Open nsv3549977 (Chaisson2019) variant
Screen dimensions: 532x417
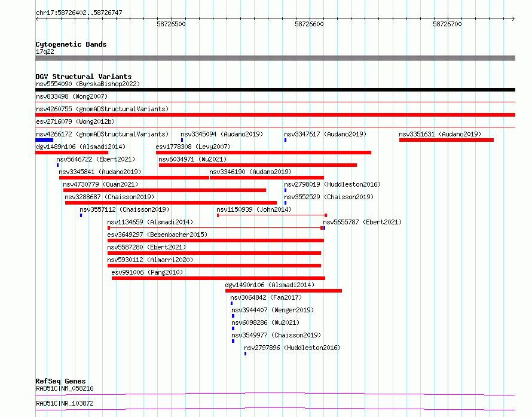click(276, 335)
